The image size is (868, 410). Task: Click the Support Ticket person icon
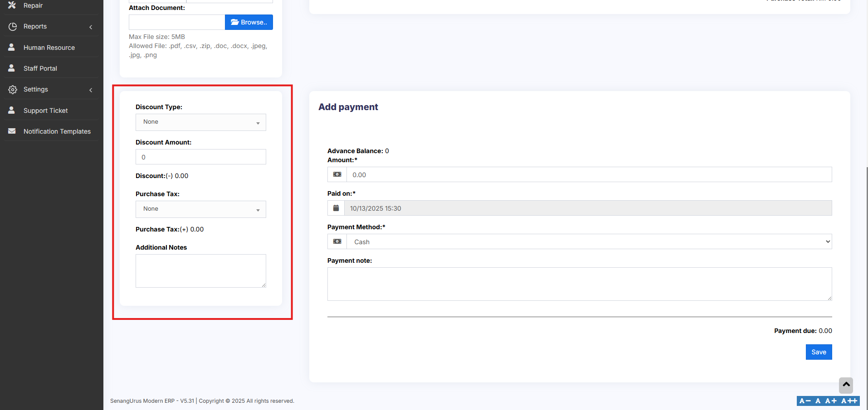coord(12,111)
